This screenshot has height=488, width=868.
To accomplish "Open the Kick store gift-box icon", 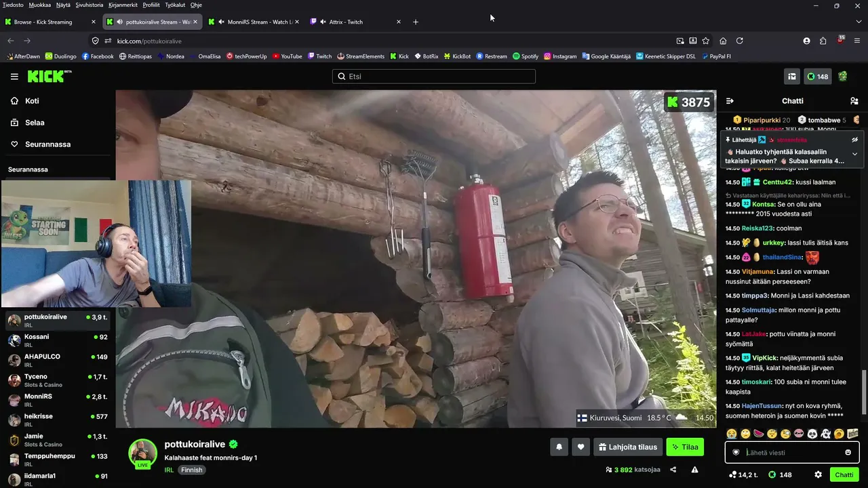I will click(x=791, y=77).
